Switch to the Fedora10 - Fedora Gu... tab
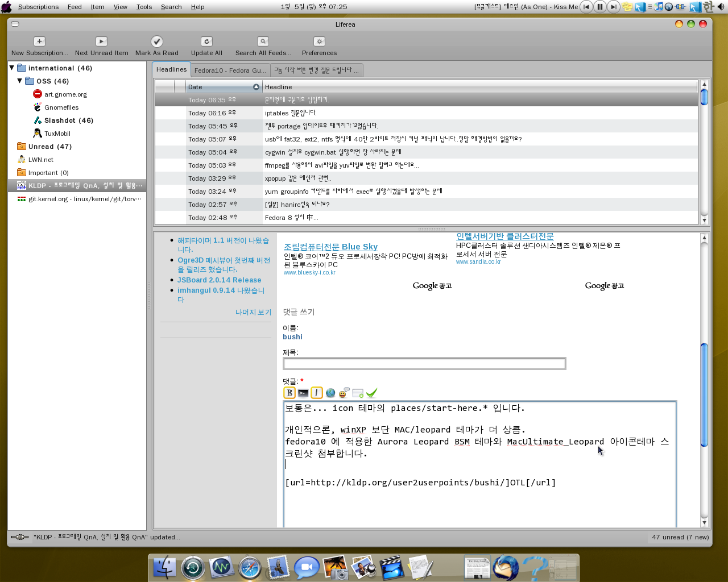The height and width of the screenshot is (582, 728). click(x=230, y=70)
